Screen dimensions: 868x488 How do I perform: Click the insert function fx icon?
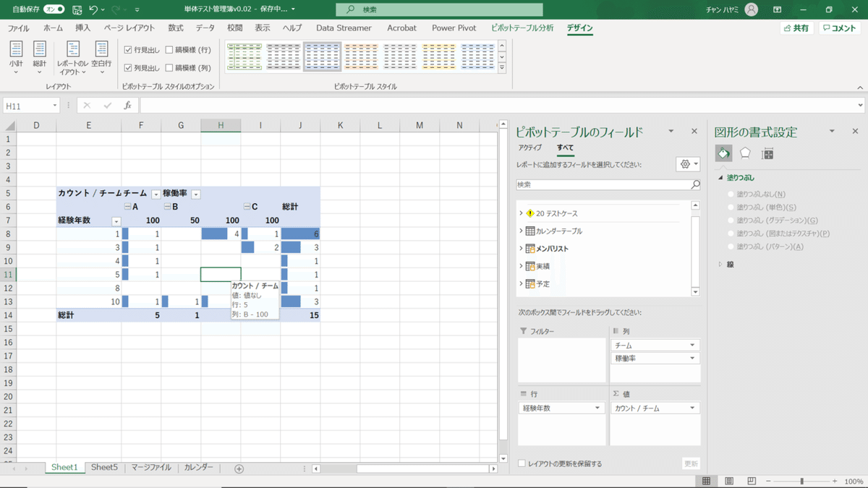point(127,106)
